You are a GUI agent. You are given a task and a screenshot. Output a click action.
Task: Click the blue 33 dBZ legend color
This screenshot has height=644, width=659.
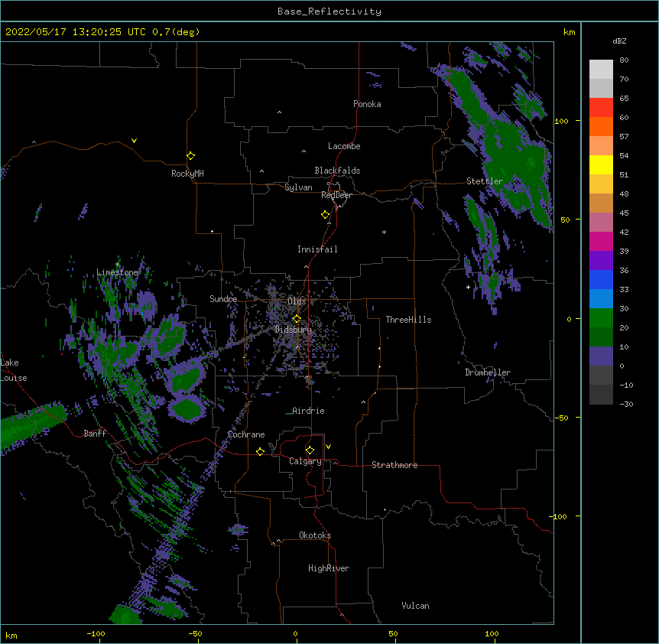coord(601,279)
